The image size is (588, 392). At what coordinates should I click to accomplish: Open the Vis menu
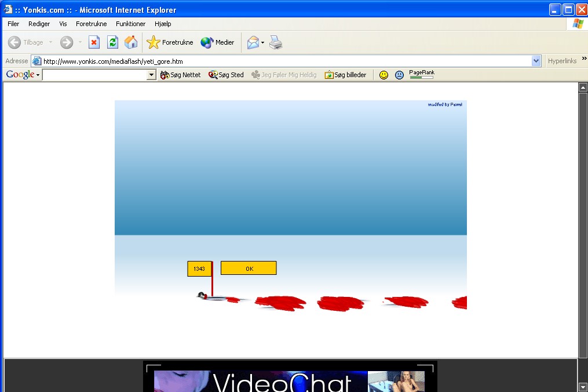click(63, 24)
